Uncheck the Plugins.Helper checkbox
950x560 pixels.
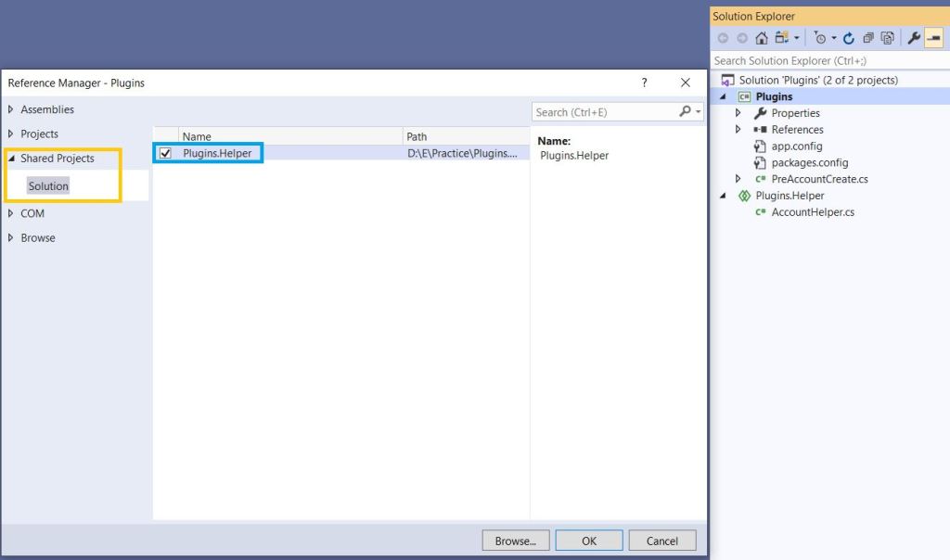click(166, 153)
